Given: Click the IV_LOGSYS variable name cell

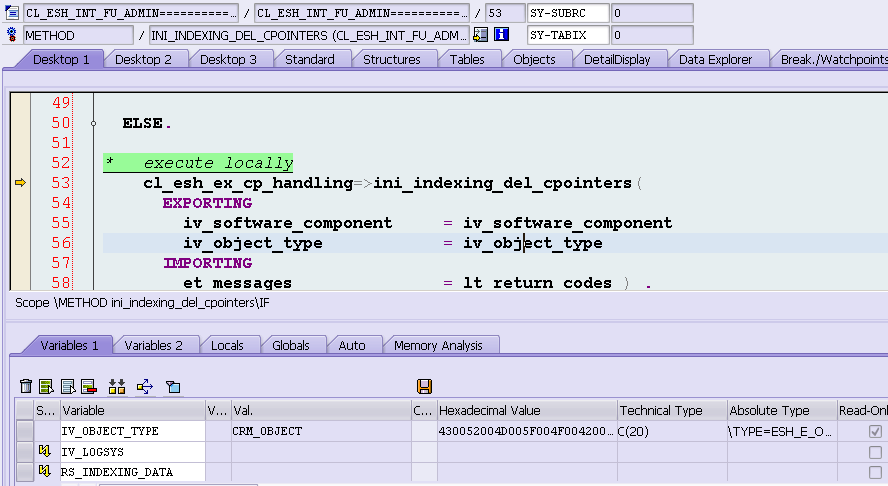Looking at the screenshot, I should [133, 451].
